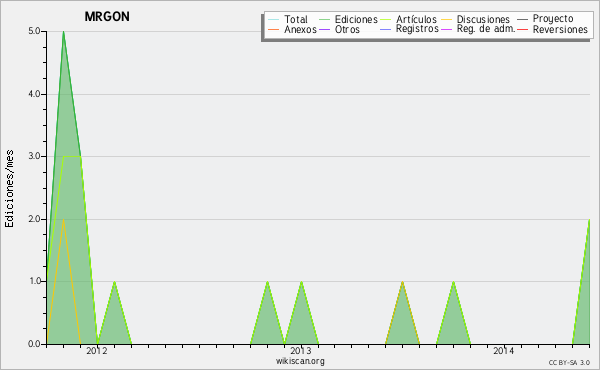Click the 2014 x-axis label
The width and height of the screenshot is (600, 370).
coord(504,351)
